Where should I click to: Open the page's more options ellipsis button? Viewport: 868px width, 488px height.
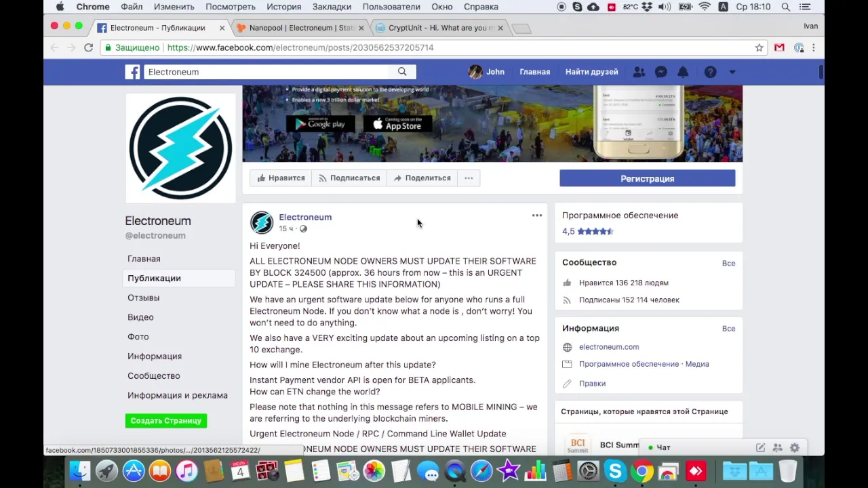coord(469,178)
